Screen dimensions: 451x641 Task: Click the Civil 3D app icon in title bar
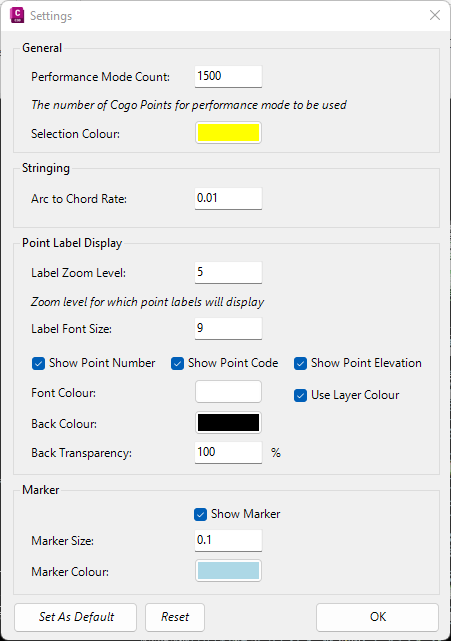coord(17,15)
